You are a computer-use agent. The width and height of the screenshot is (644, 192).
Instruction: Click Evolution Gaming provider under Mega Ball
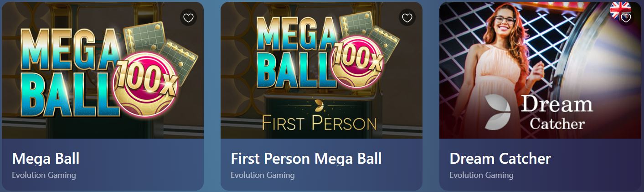pyautogui.click(x=44, y=175)
